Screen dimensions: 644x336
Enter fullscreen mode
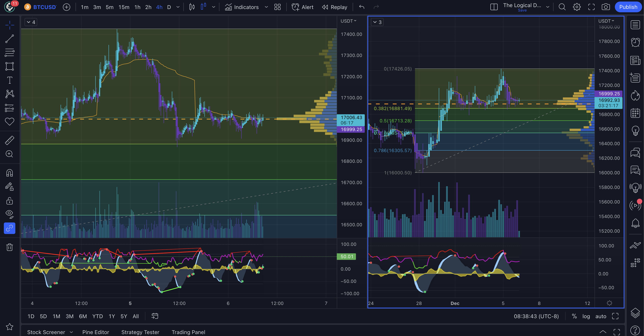click(x=591, y=7)
